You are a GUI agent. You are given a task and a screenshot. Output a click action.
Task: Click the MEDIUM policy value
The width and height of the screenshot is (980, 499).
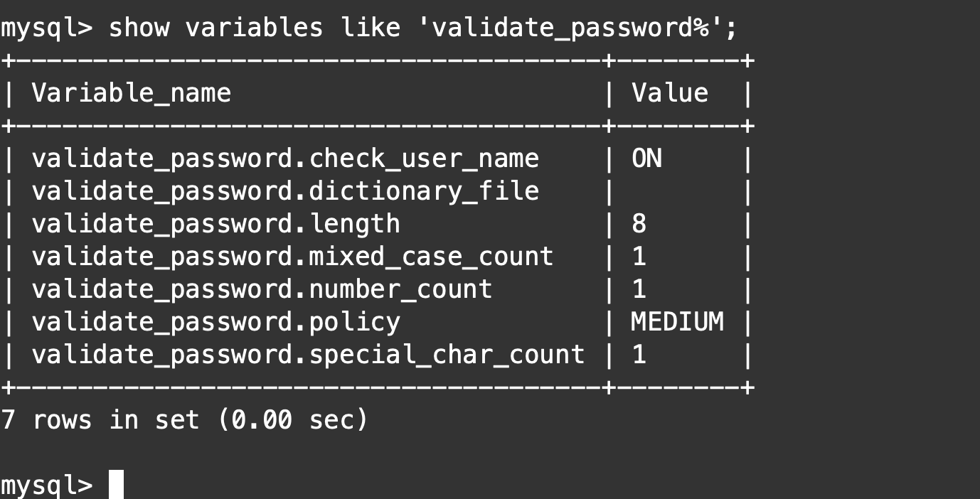pos(677,322)
